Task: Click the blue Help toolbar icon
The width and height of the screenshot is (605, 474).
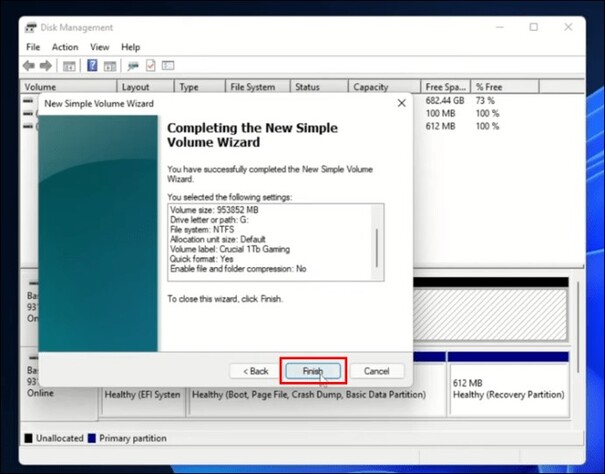Action: (x=92, y=66)
